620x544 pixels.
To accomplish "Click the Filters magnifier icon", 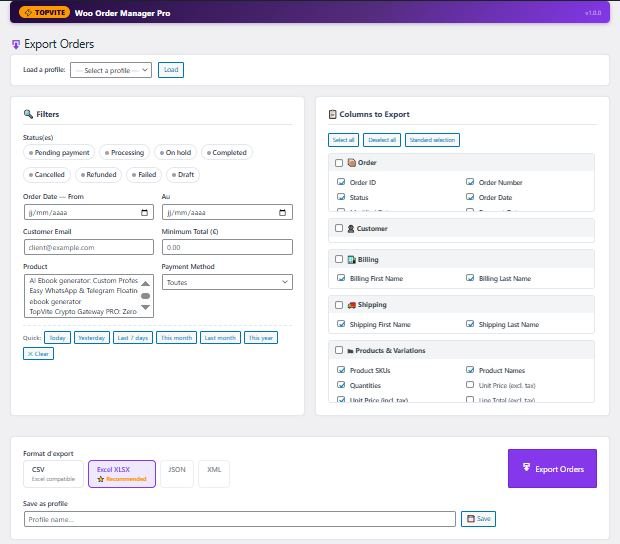I will pyautogui.click(x=28, y=114).
